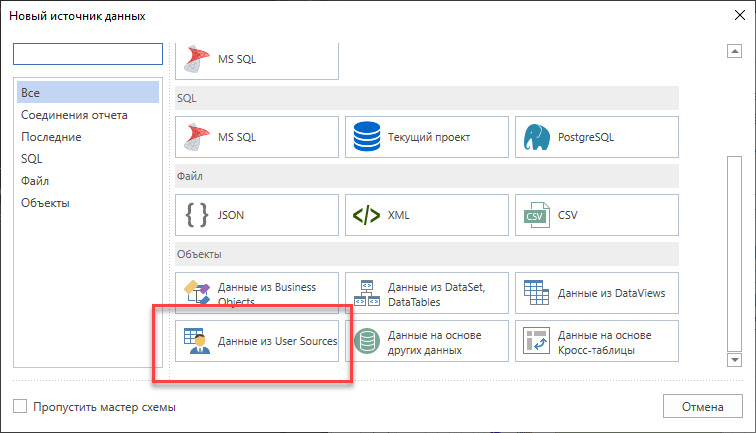Screen dimensions: 756x433
Task: Choose the CSV file icon
Action: pos(535,215)
